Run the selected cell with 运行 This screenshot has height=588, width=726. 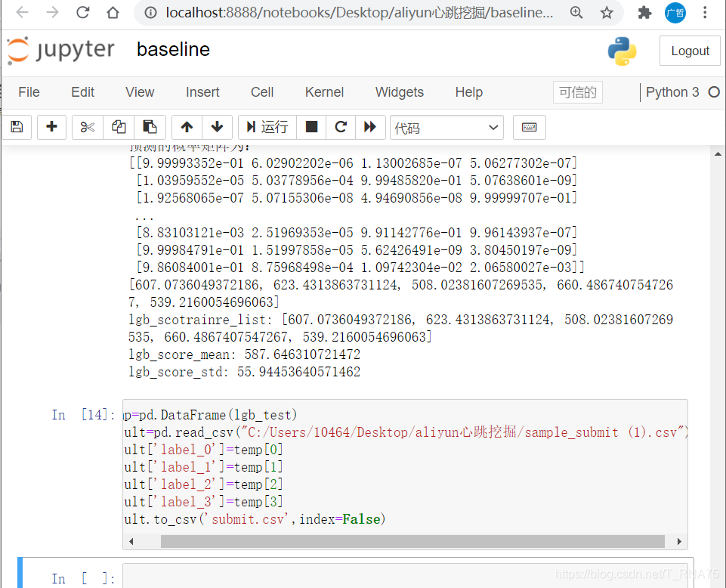(267, 127)
